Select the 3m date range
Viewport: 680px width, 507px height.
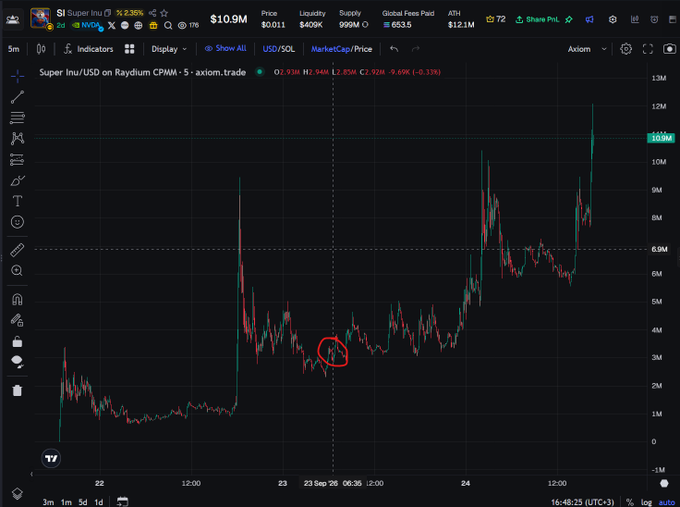coord(48,502)
